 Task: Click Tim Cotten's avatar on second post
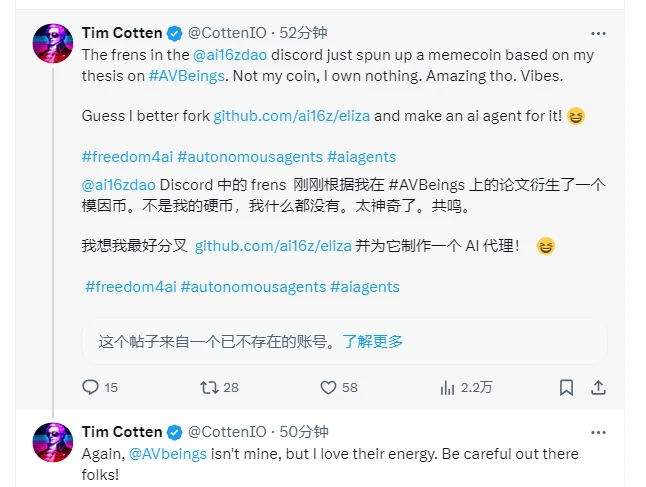[x=52, y=442]
